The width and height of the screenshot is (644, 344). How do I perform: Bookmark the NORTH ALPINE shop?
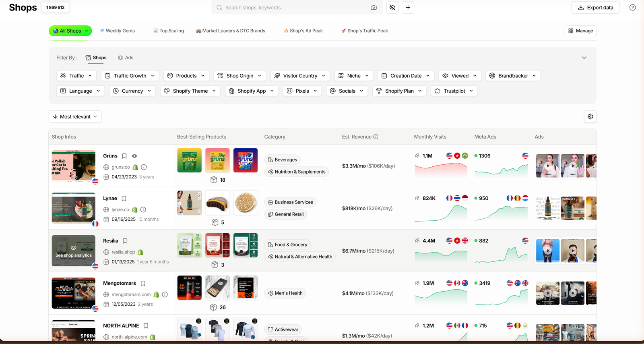pyautogui.click(x=146, y=325)
